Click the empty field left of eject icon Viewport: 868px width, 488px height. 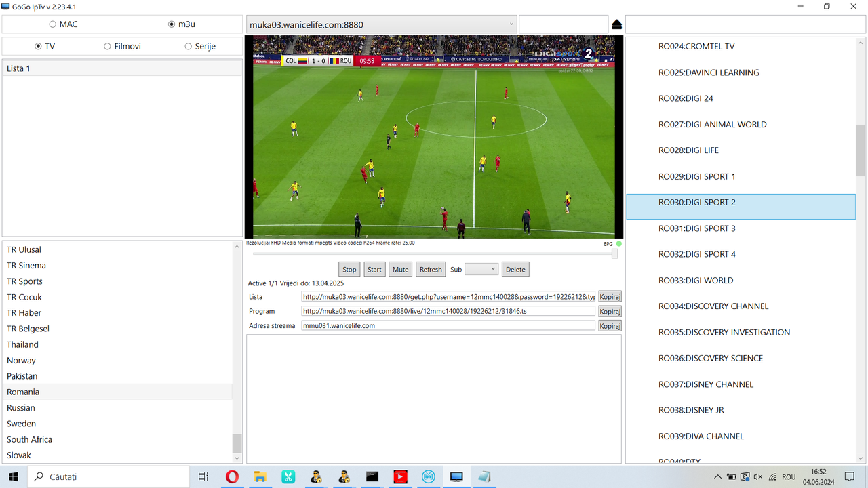564,24
